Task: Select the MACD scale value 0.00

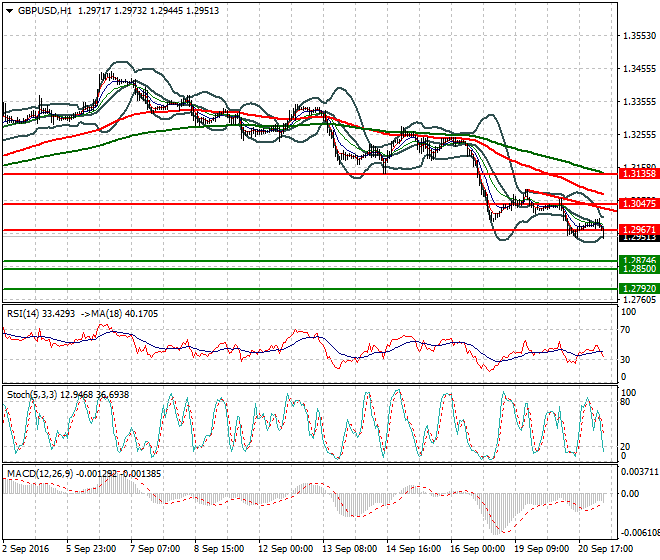Action: tap(630, 493)
